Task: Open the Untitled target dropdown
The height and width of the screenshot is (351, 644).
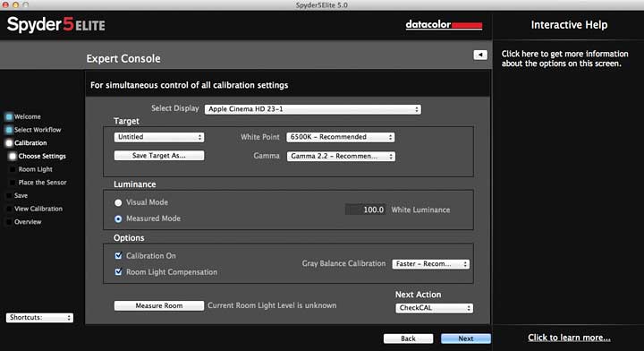Action: click(159, 137)
